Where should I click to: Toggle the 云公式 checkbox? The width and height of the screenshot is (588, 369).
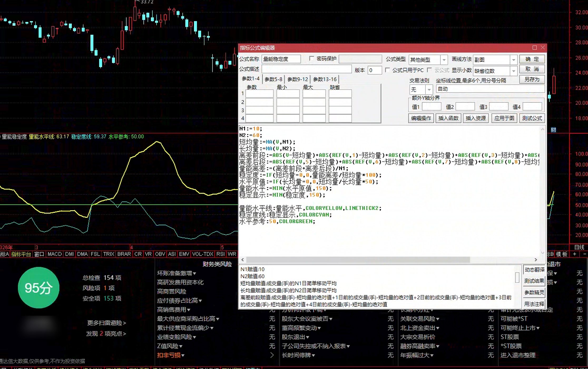click(x=430, y=70)
